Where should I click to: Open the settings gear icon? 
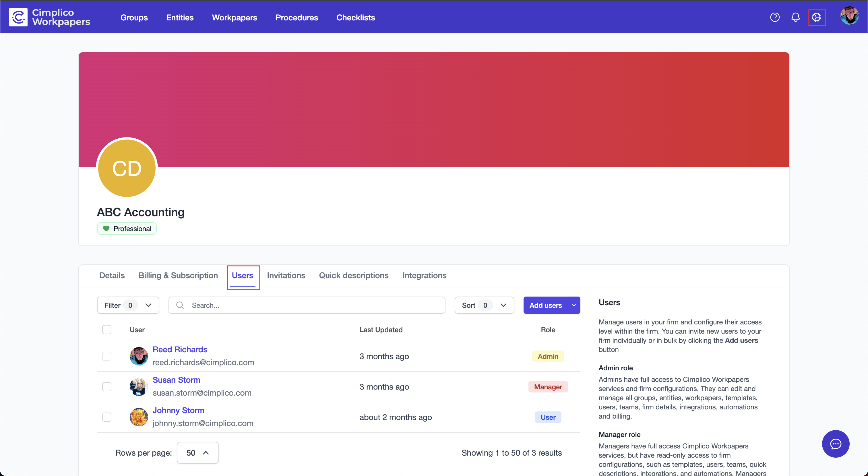pyautogui.click(x=816, y=17)
